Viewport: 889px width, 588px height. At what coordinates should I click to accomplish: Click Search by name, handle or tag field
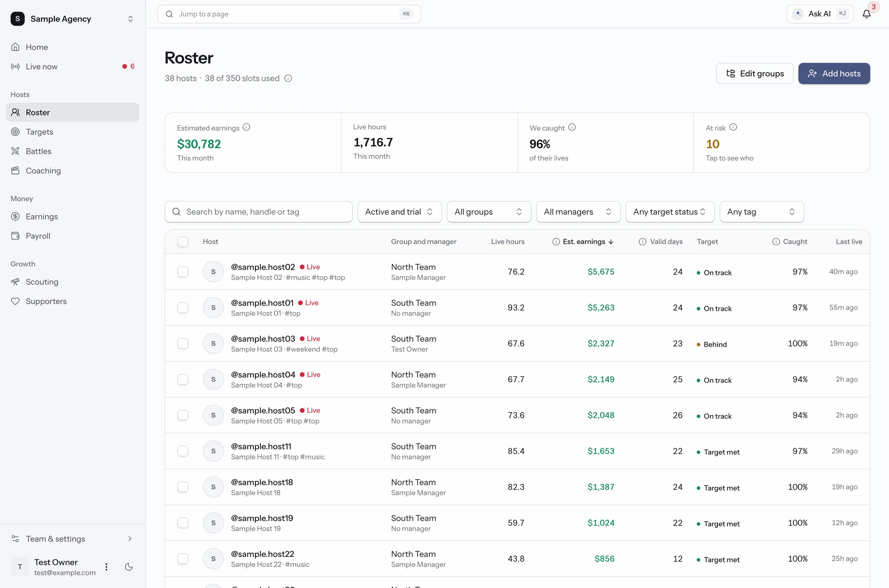click(x=259, y=212)
